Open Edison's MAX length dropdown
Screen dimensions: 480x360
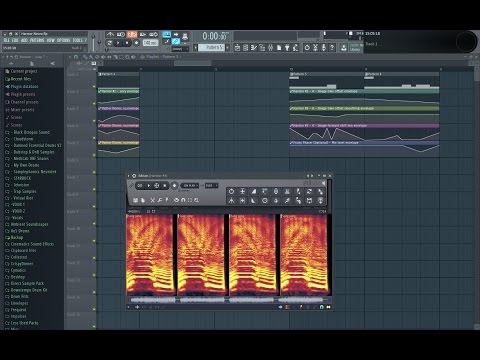211,185
